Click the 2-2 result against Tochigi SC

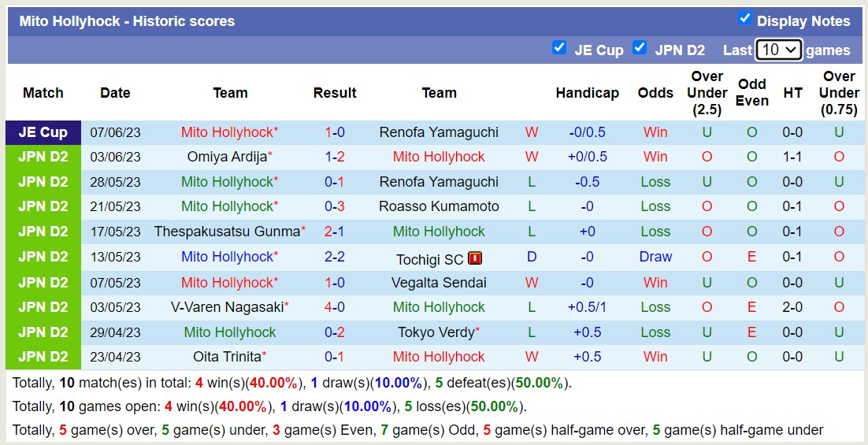pos(335,257)
